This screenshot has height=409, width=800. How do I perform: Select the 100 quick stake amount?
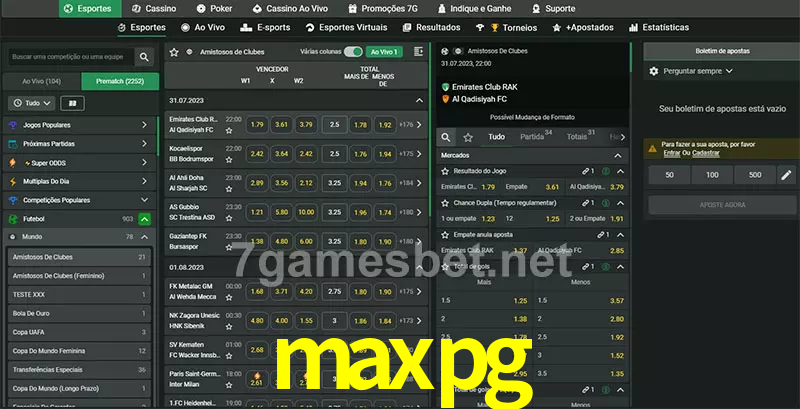pyautogui.click(x=712, y=175)
